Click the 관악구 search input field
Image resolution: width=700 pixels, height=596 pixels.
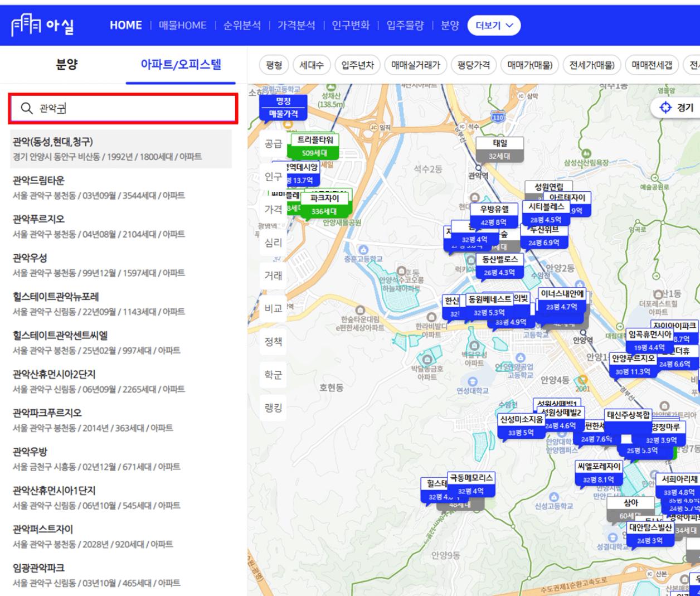tap(134, 108)
